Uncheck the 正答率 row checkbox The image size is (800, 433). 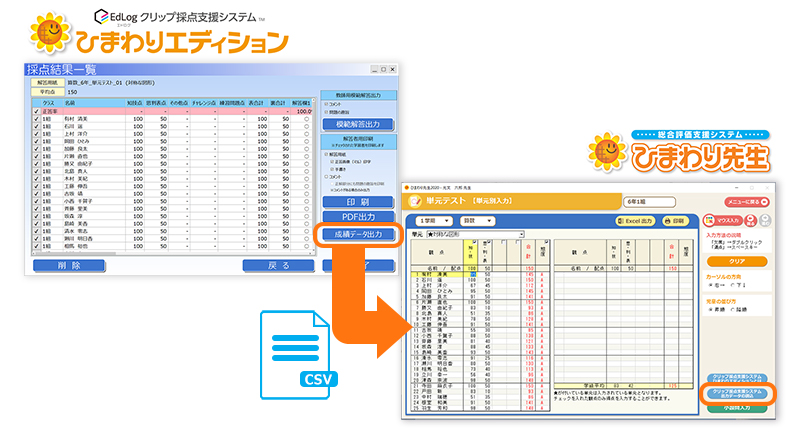[x=36, y=111]
